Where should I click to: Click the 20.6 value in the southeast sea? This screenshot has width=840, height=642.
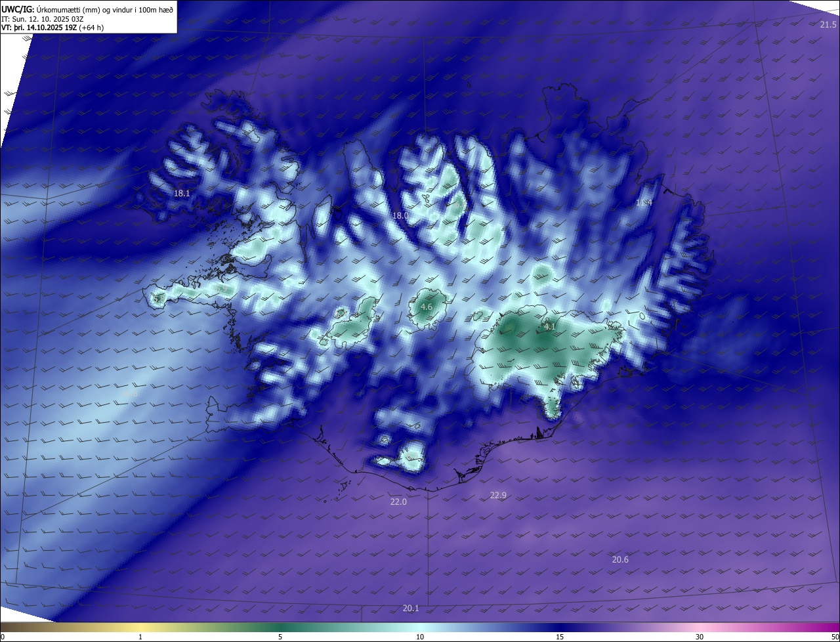pos(620,559)
